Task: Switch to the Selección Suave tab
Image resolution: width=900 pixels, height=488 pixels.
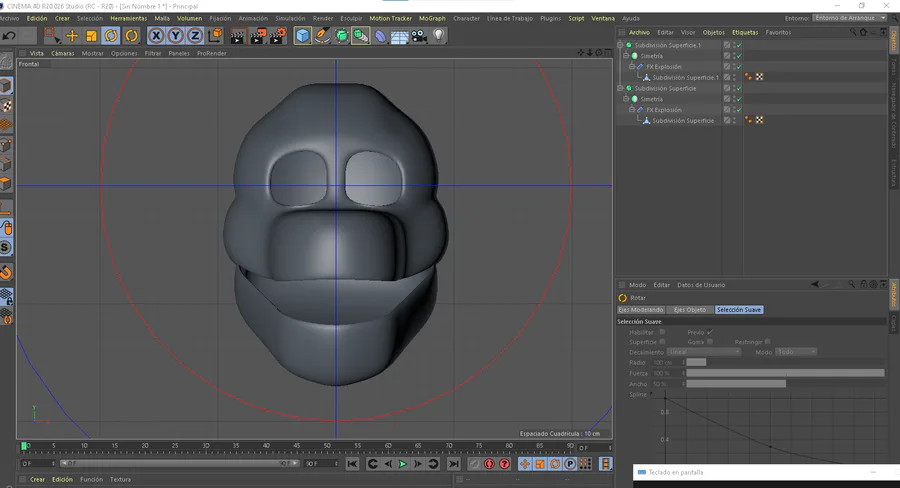Action: (x=739, y=309)
